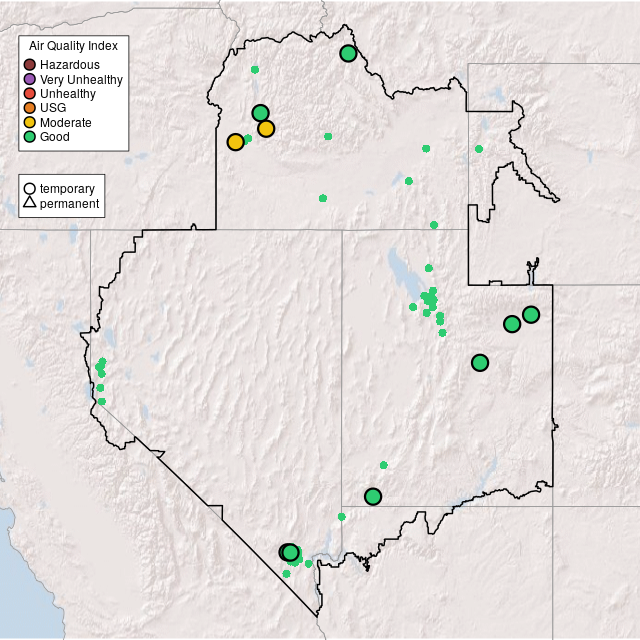Click large green marker just left of easternmost one

512,324
